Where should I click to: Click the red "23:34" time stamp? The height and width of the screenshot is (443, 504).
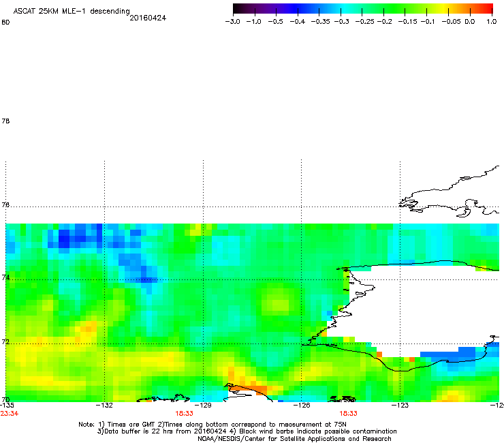10,414
